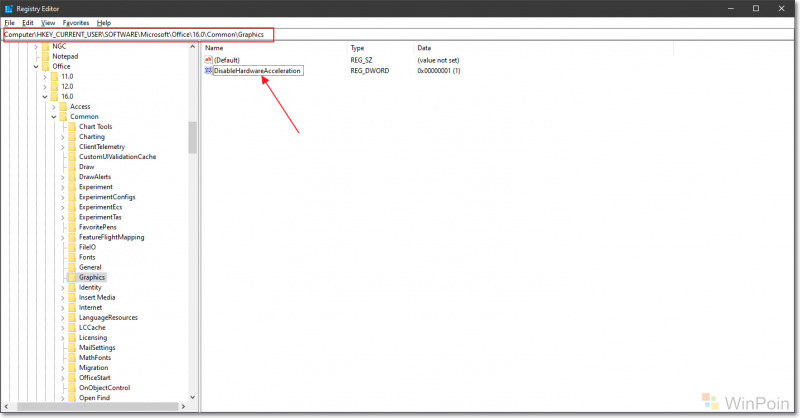The image size is (800, 418).
Task: Click the REG_DWORD type cell
Action: click(x=369, y=71)
